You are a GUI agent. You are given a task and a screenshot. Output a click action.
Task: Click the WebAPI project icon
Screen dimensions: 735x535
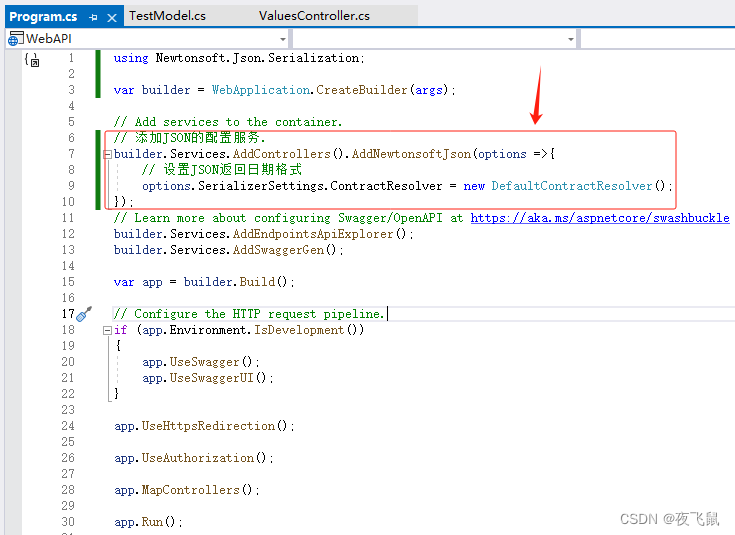(15, 39)
